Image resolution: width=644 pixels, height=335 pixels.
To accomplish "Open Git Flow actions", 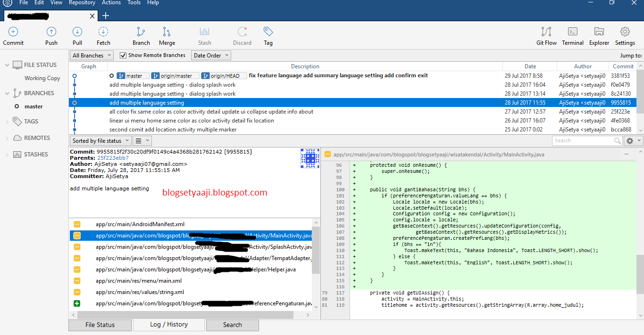I will click(546, 35).
